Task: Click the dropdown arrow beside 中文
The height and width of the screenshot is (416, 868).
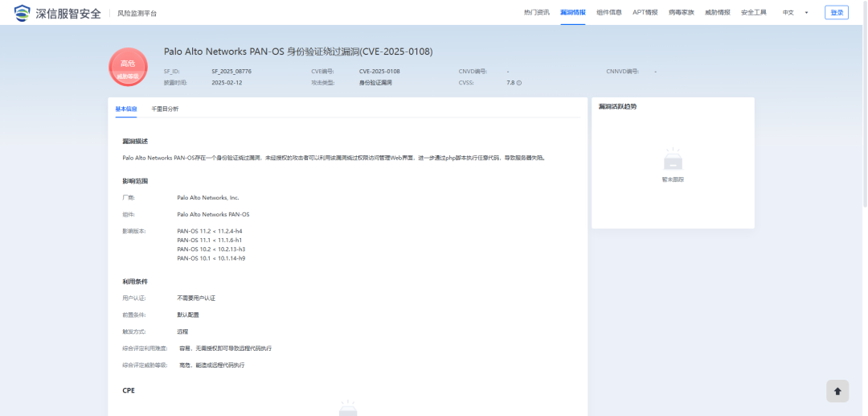Action: [806, 13]
